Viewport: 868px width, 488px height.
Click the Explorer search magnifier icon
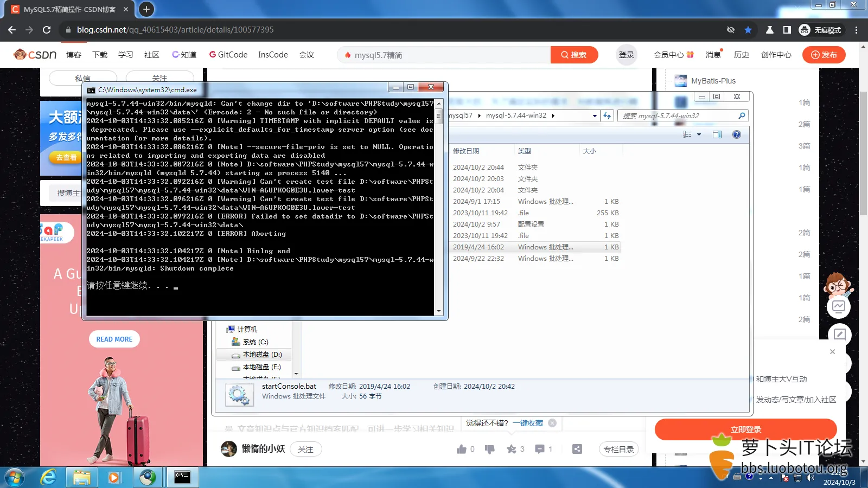point(742,115)
